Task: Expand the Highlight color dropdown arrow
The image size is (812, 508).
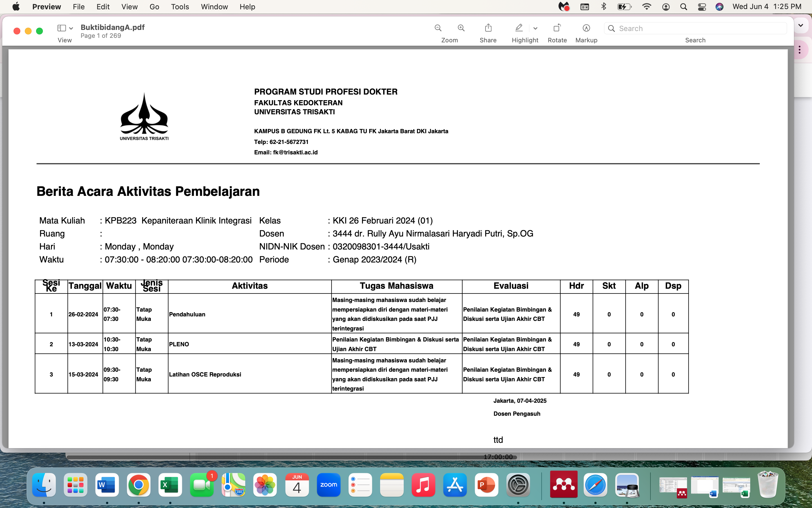Action: tap(535, 29)
